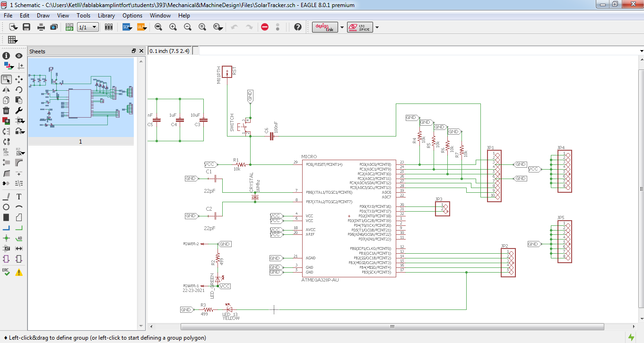Open the View menu
644x343 pixels.
pyautogui.click(x=63, y=16)
